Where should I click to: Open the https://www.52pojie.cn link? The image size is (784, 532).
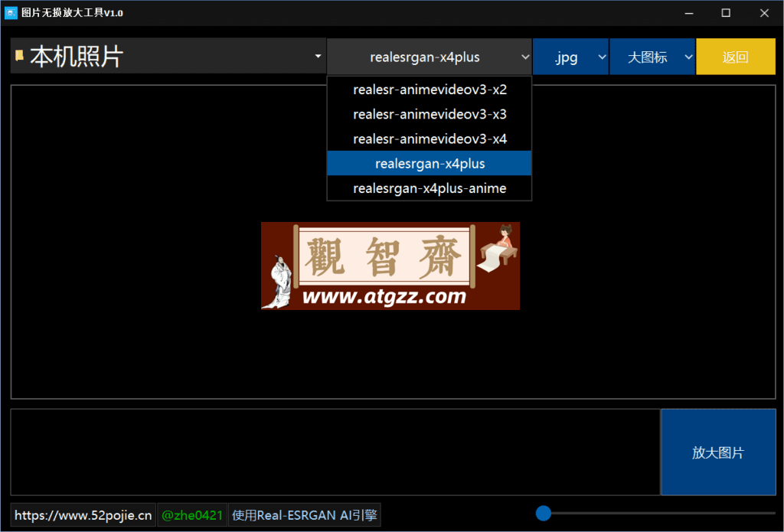[x=83, y=515]
